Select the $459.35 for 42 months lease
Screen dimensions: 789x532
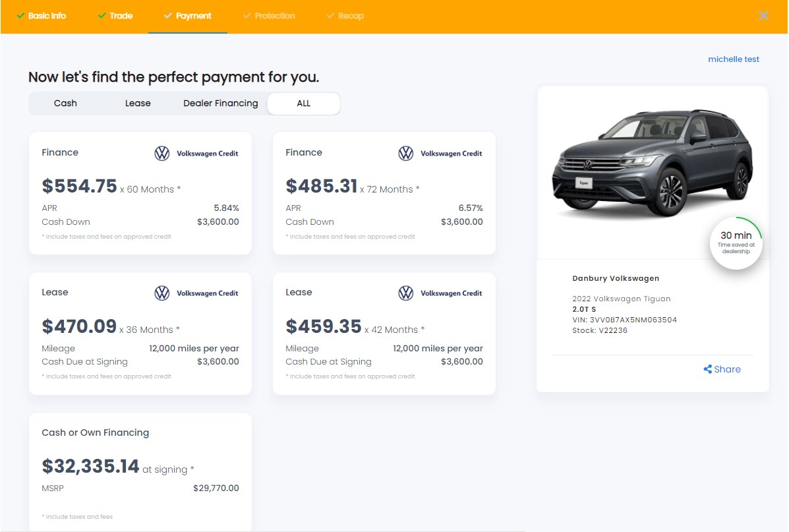click(384, 334)
